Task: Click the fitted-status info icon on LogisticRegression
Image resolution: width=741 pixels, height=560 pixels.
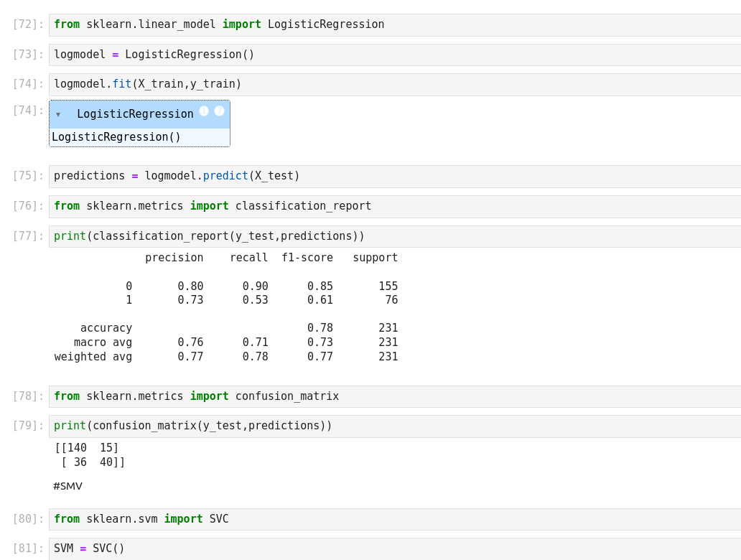Action: pyautogui.click(x=204, y=111)
